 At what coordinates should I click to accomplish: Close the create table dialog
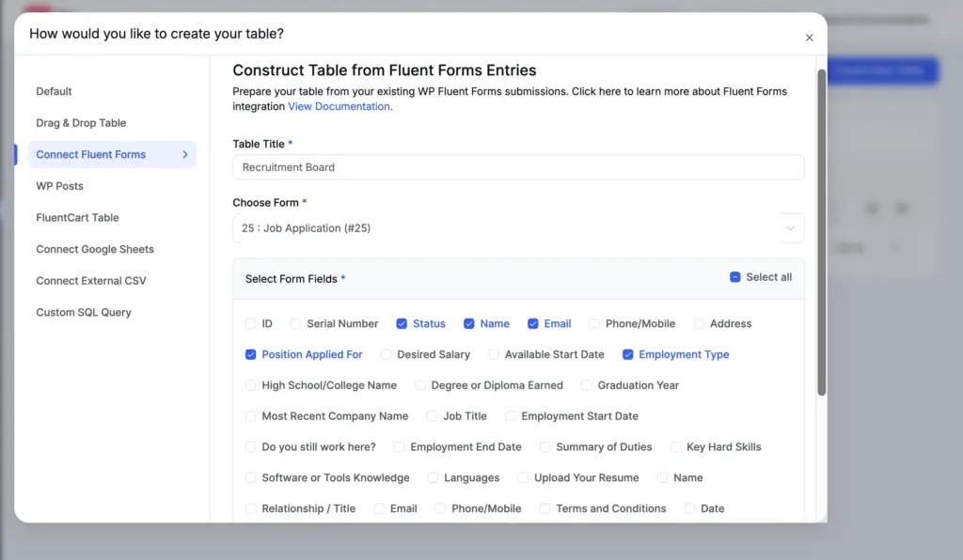[809, 38]
